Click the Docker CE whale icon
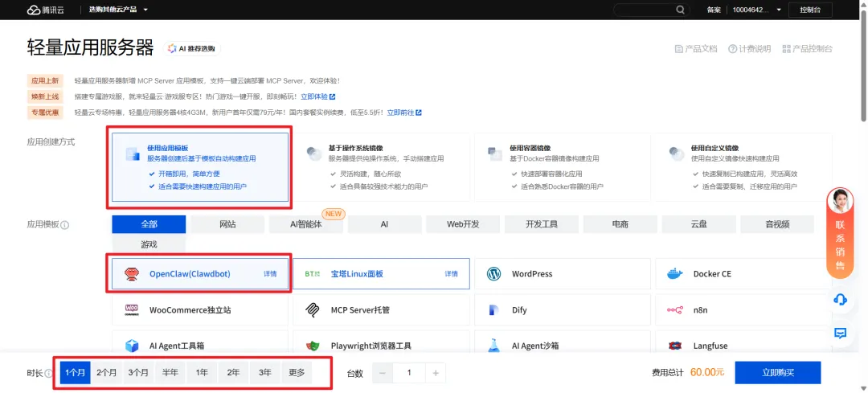 click(674, 273)
